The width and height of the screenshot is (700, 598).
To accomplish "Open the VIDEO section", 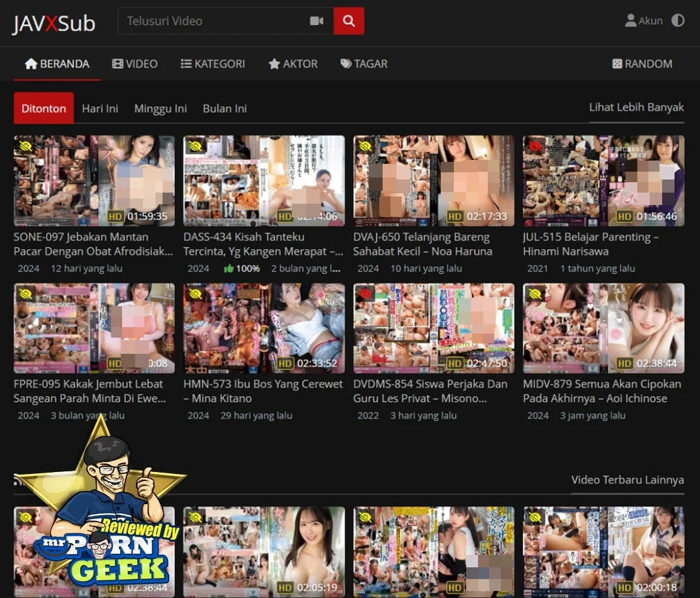I will (x=135, y=64).
